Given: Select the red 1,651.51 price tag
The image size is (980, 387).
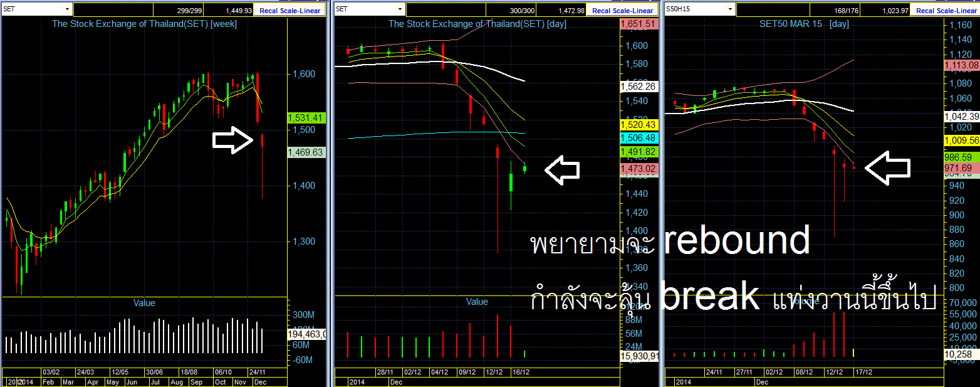Looking at the screenshot, I should [638, 24].
